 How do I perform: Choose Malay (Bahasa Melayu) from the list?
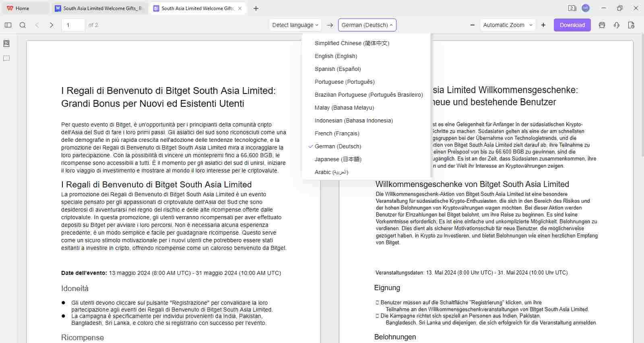click(366, 108)
